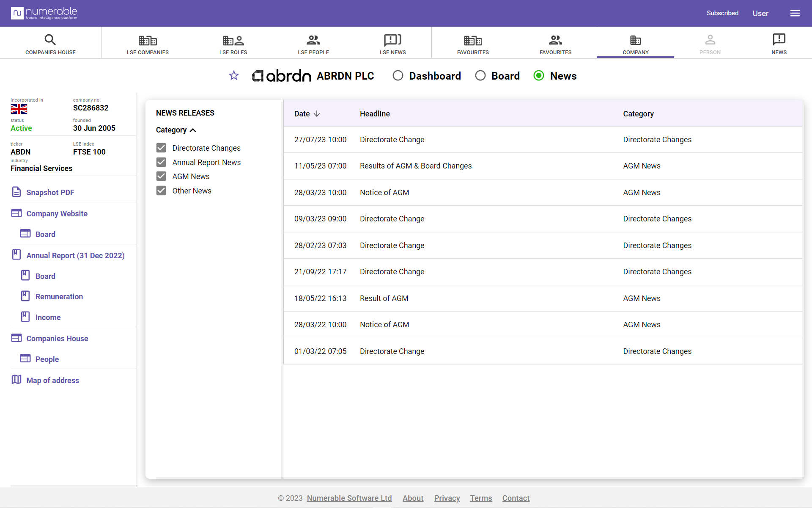812x508 pixels.
Task: Open the Company Website link
Action: [x=57, y=214]
